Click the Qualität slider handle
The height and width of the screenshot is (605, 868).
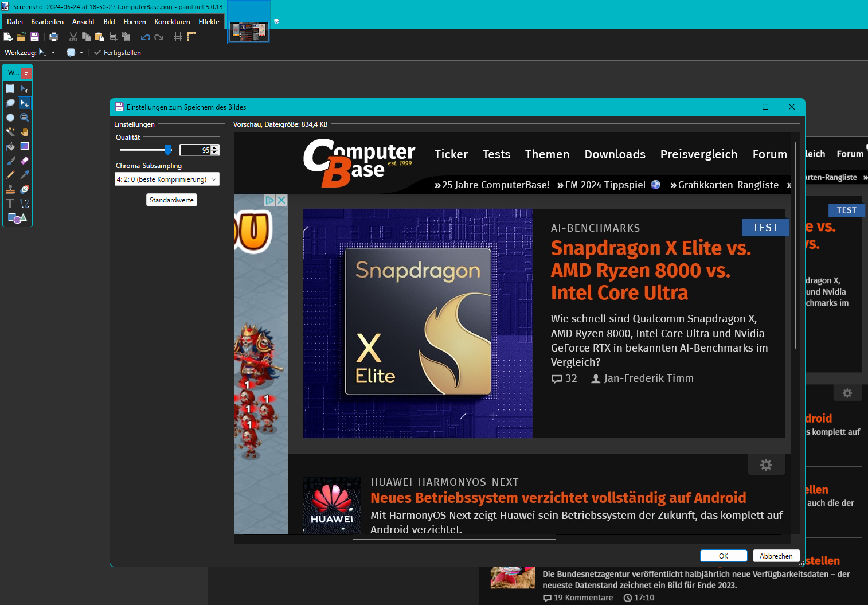pos(168,150)
